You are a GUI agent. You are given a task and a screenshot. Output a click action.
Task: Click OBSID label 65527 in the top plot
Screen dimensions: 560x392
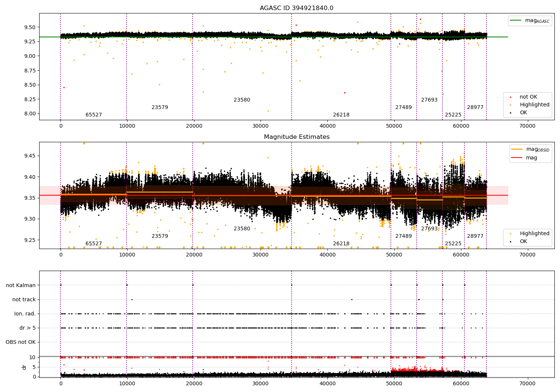(94, 115)
